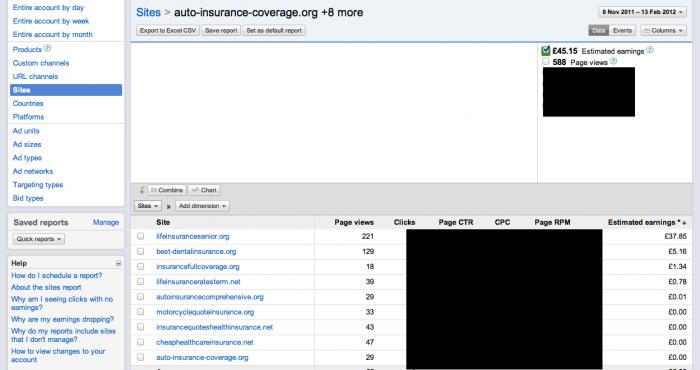Sort table by Site column header
700x370 pixels.
coord(163,222)
